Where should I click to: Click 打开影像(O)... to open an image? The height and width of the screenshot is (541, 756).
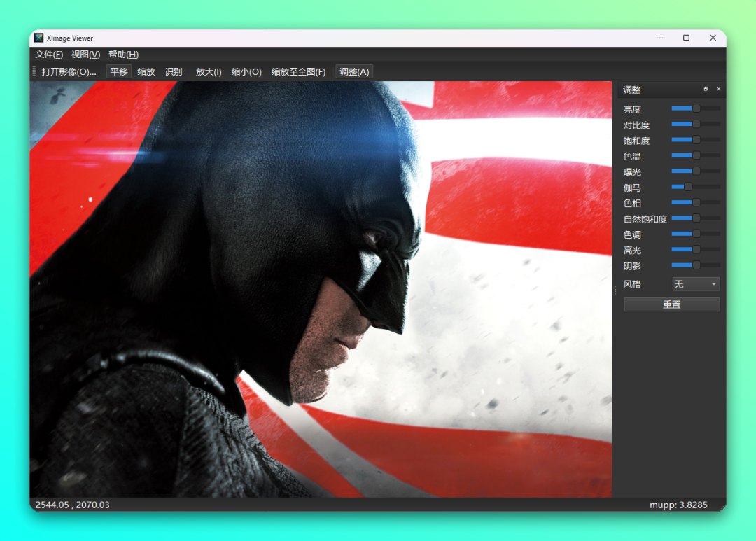69,72
